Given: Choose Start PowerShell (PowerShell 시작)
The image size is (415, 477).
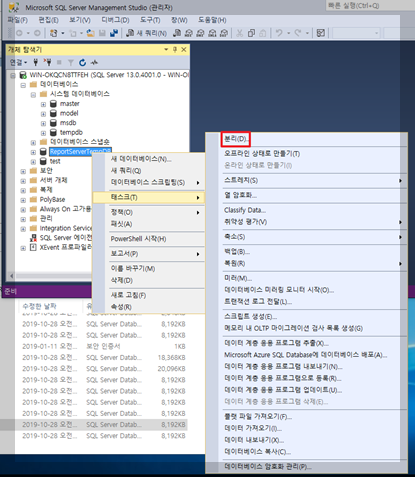Looking at the screenshot, I should (138, 239).
